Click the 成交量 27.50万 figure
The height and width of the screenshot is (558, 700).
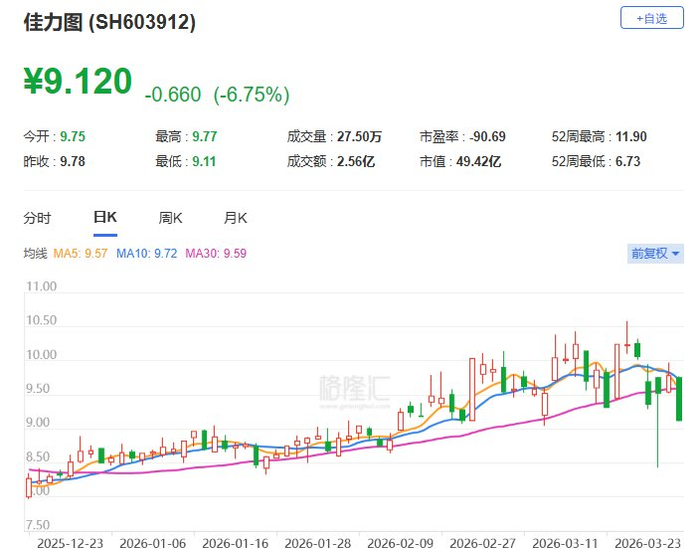[359, 137]
